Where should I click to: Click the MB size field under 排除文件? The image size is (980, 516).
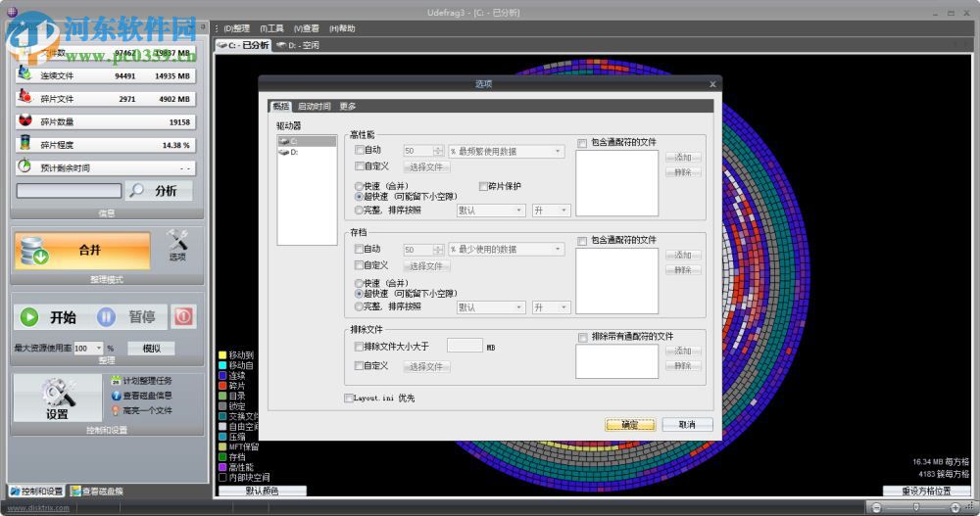pos(465,346)
